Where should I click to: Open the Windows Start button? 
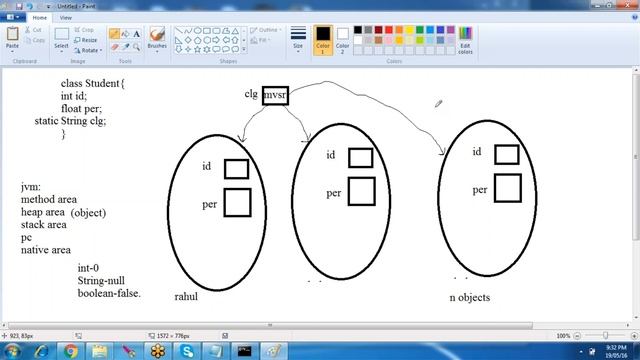[12, 351]
